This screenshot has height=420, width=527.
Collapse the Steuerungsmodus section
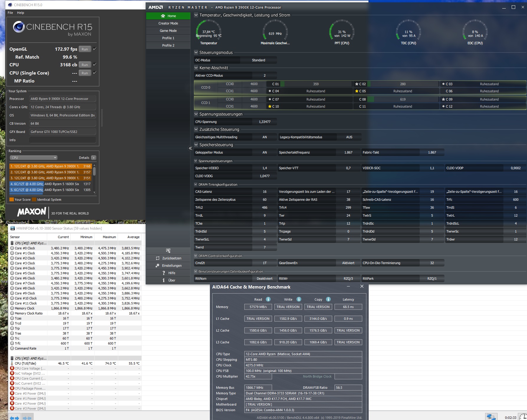tap(196, 52)
